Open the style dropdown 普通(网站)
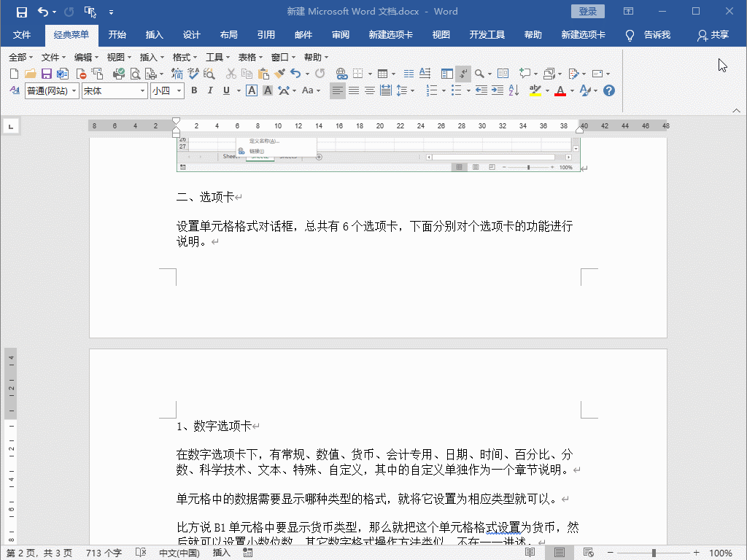This screenshot has width=747, height=560. 74,90
